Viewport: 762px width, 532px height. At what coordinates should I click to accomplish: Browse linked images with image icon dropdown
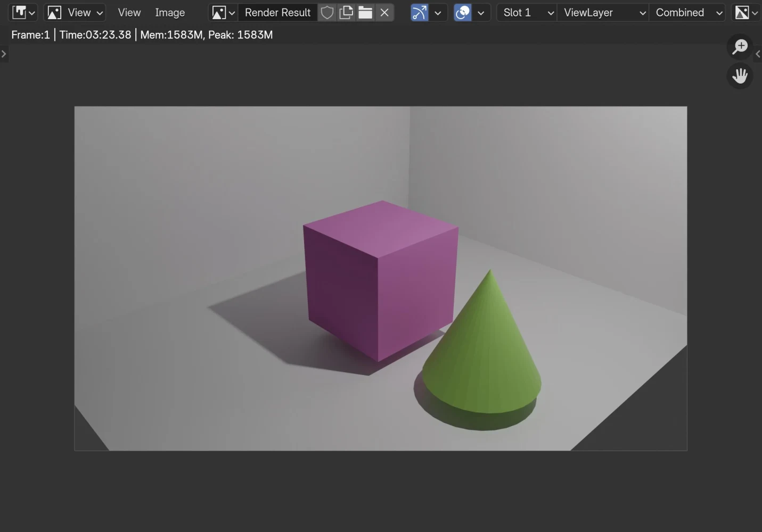(223, 12)
